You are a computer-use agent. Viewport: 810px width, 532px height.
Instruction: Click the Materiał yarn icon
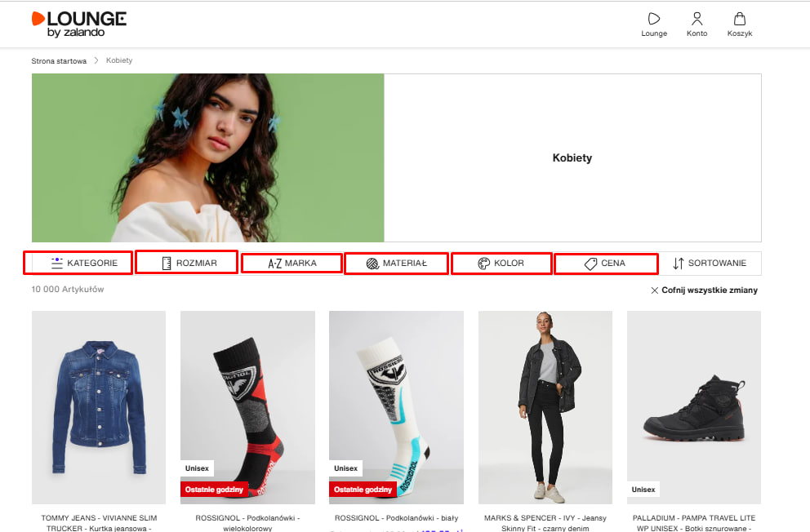pos(372,264)
